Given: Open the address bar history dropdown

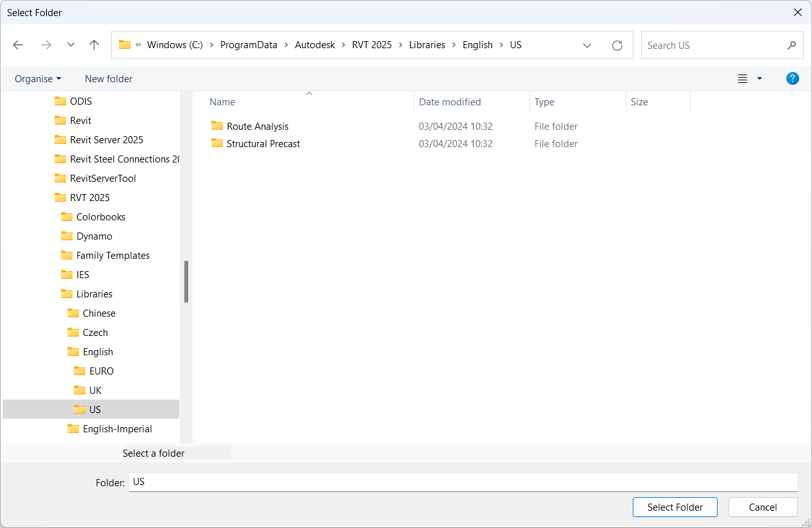Looking at the screenshot, I should point(587,45).
